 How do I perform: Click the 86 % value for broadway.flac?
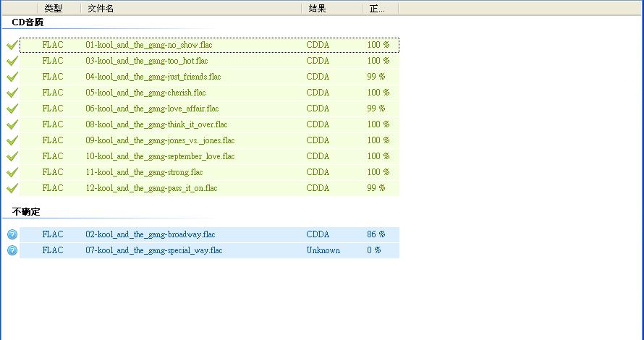pyautogui.click(x=376, y=234)
